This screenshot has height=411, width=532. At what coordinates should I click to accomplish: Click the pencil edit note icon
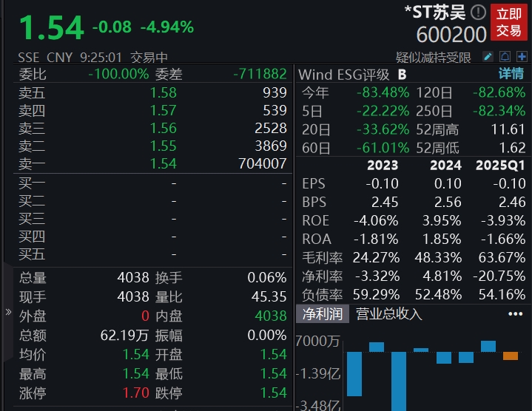click(x=488, y=56)
